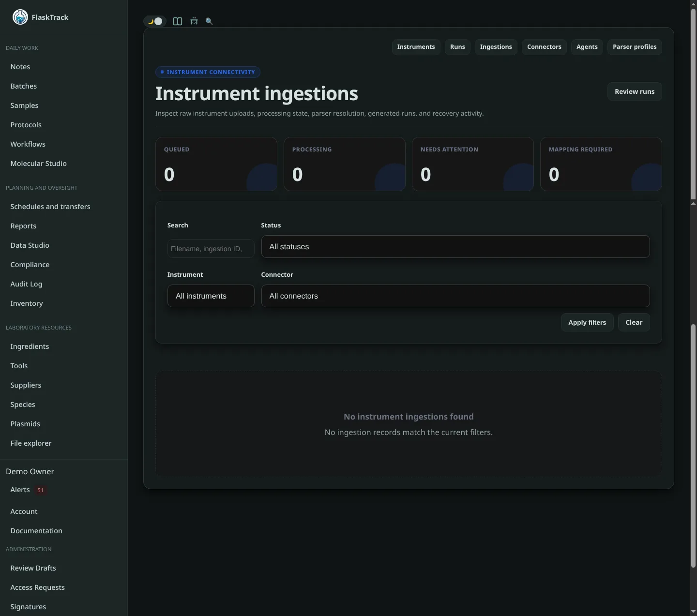The width and height of the screenshot is (697, 616).
Task: Open the All statuses dropdown
Action: (455, 247)
